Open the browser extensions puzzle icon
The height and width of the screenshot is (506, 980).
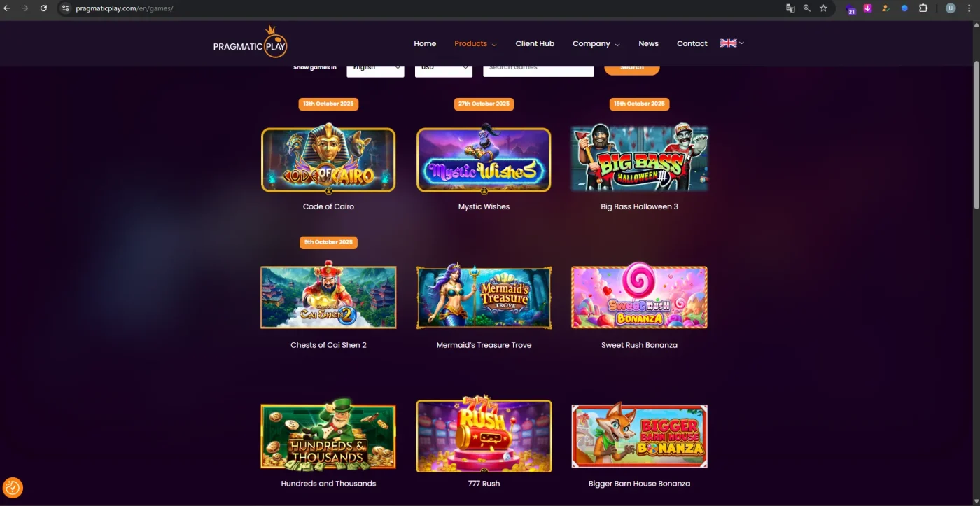pos(923,8)
